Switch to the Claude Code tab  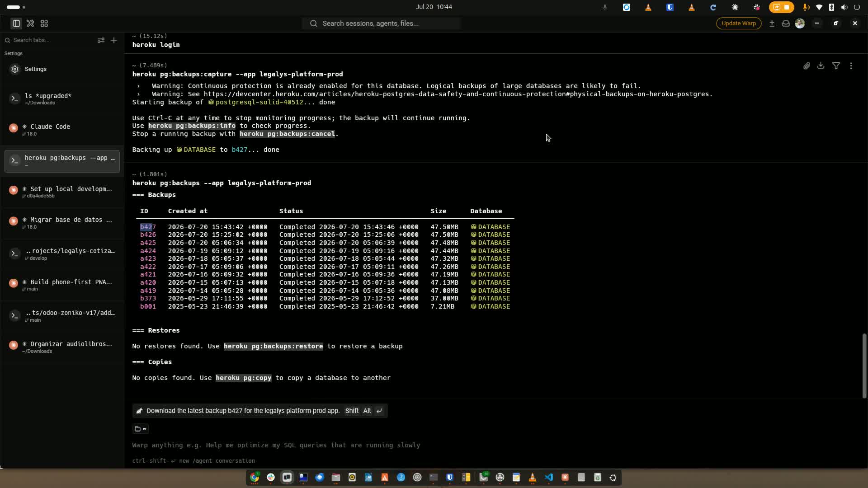pos(62,130)
